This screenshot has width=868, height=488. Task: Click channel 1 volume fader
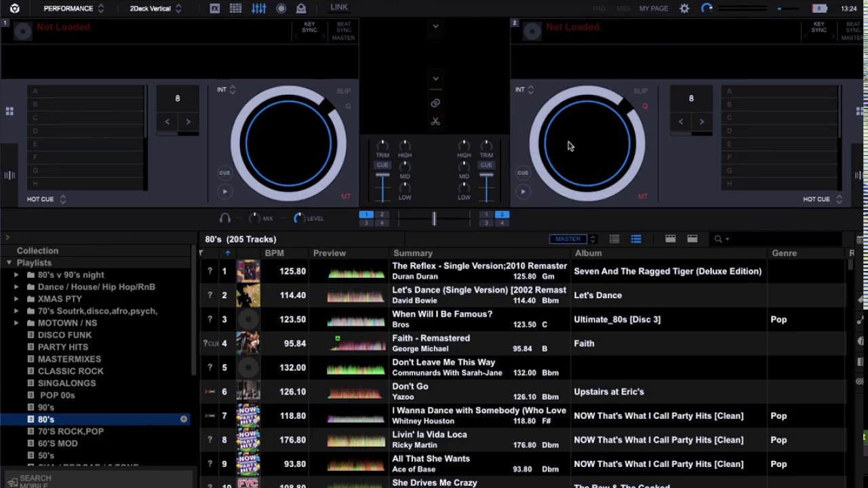coord(382,177)
